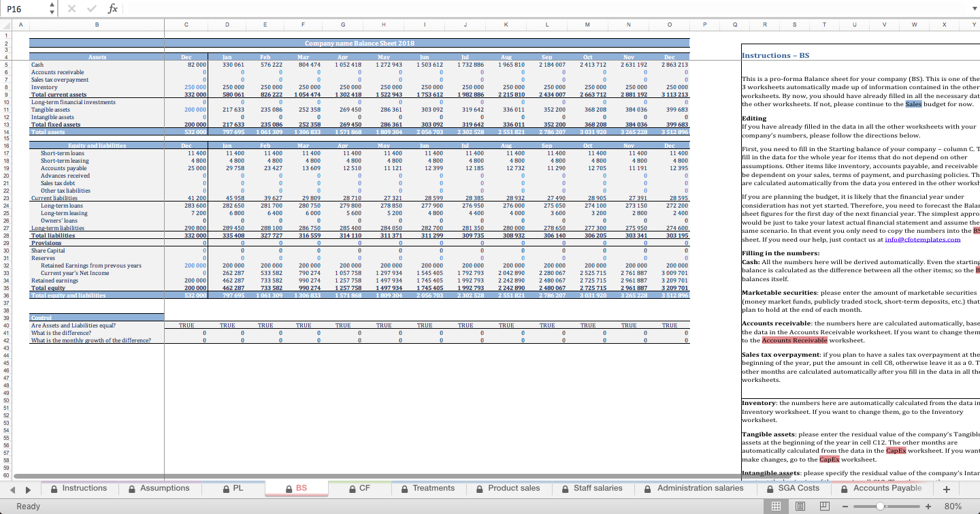Click 'What is the difference?' label

coord(62,333)
